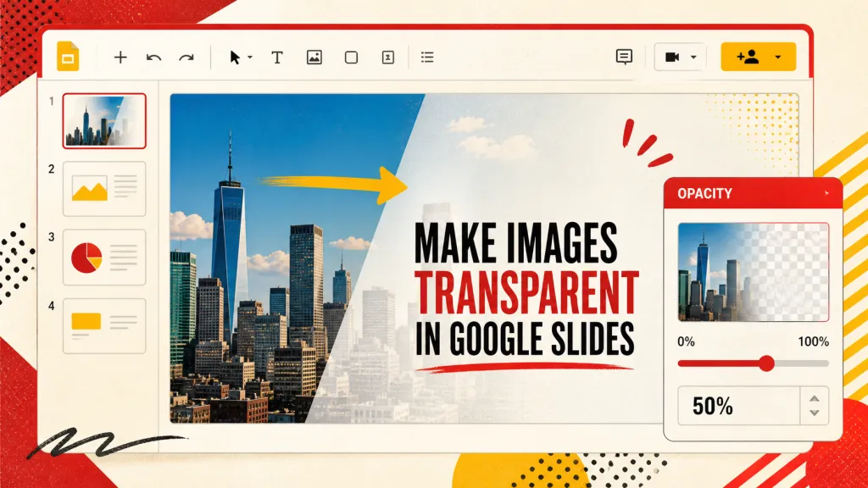Click the Google Slides logo icon
Viewport: 868px width, 488px height.
pos(68,57)
